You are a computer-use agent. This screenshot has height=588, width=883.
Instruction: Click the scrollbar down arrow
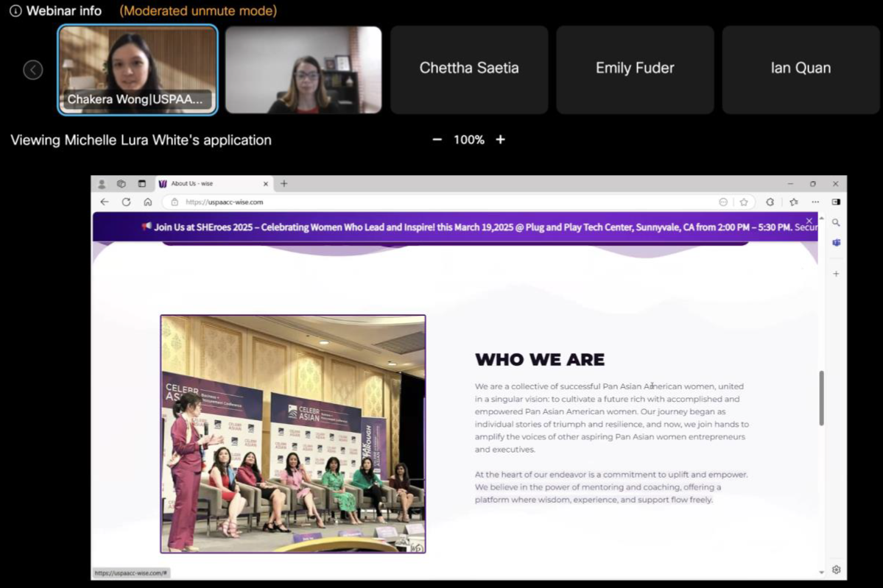822,573
